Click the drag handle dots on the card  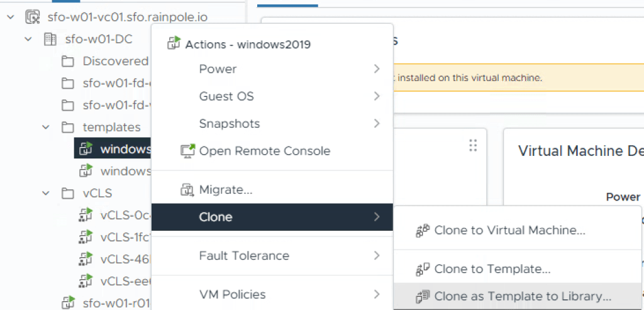pyautogui.click(x=473, y=146)
